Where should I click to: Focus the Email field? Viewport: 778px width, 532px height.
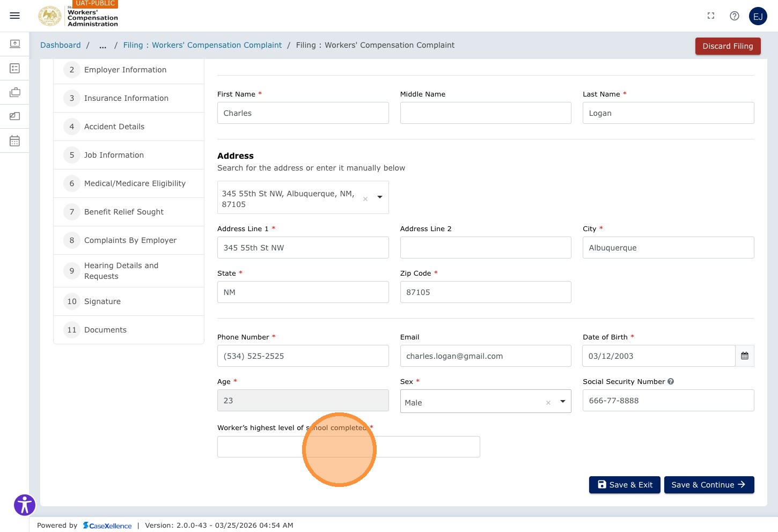point(486,356)
